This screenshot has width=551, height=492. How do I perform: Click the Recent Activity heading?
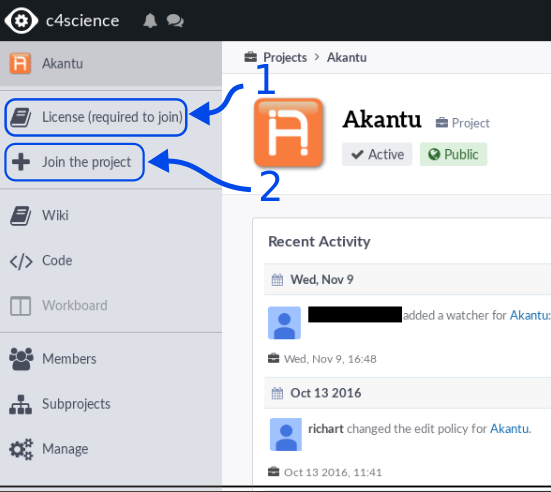[319, 242]
